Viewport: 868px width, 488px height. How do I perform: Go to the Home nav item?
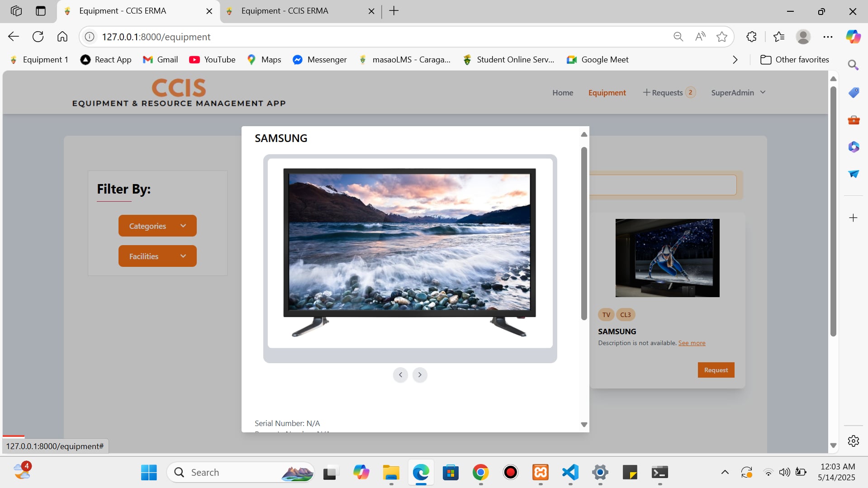563,93
